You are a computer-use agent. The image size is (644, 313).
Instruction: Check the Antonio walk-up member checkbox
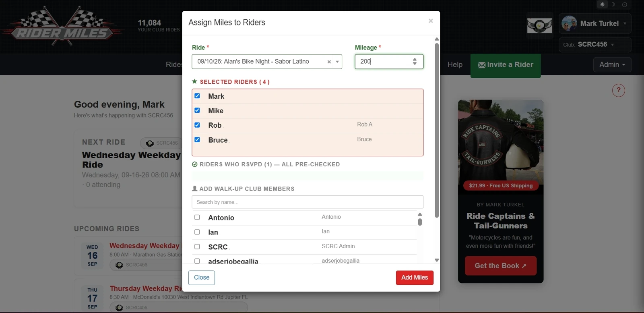coord(197,217)
